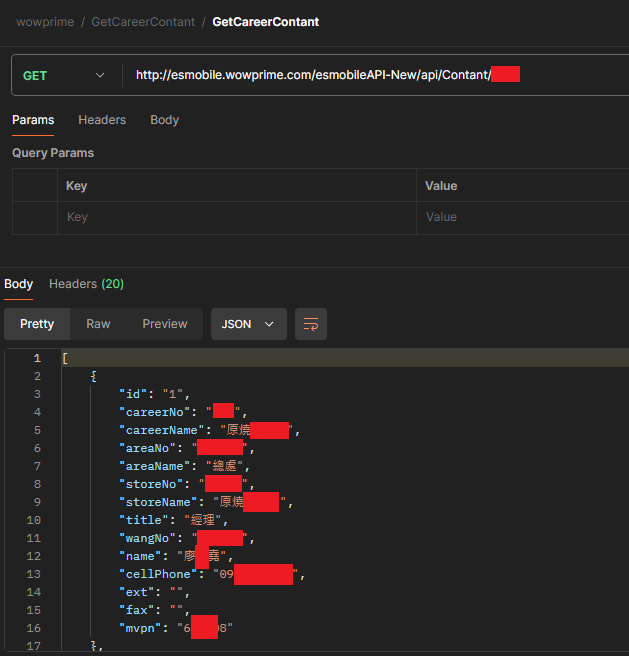Click the empty Key input cell

pos(237,217)
